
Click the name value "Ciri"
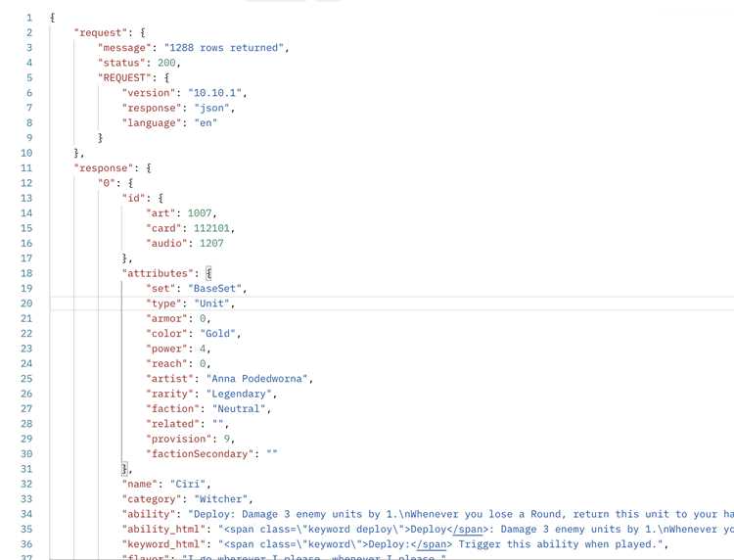pos(188,485)
